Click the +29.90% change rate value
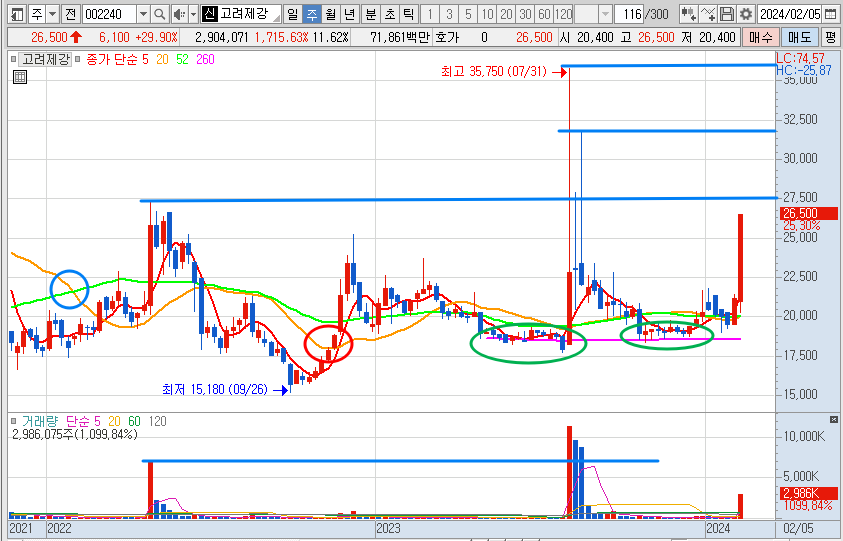 (x=156, y=37)
